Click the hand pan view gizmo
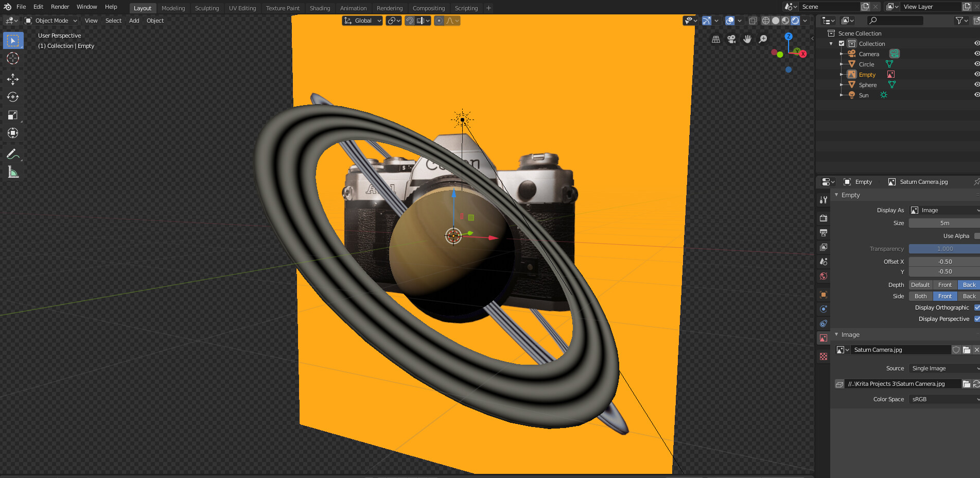This screenshot has width=980, height=478. (747, 39)
